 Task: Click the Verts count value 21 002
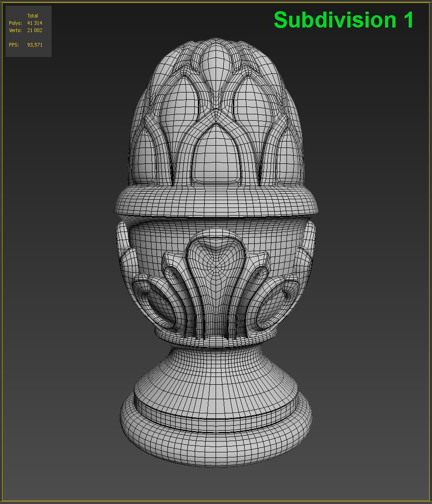(35, 30)
